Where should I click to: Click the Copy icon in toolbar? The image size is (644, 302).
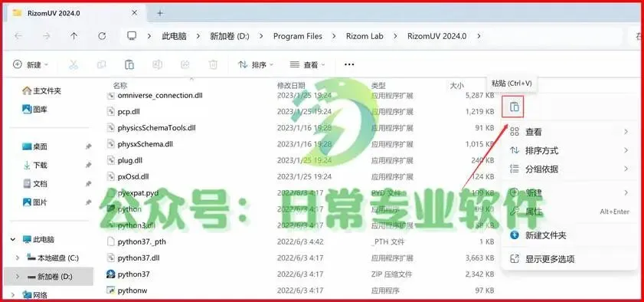[x=101, y=64]
